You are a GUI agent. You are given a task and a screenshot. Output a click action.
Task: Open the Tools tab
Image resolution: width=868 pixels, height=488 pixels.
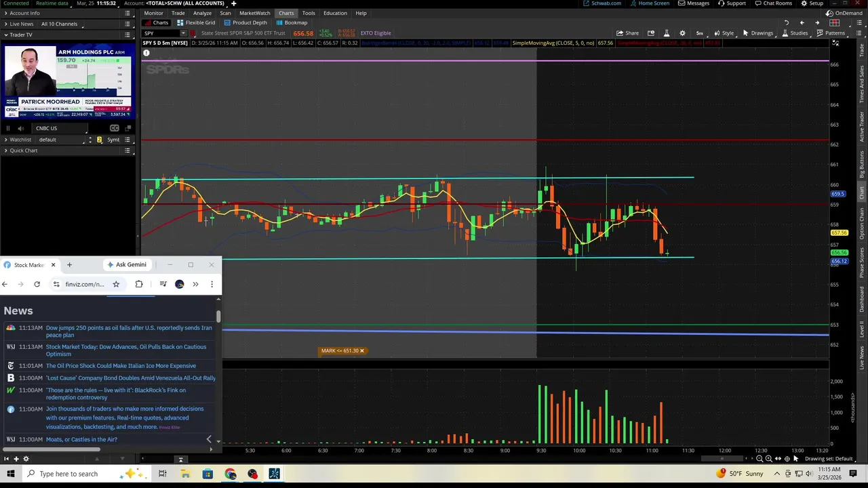coord(309,13)
